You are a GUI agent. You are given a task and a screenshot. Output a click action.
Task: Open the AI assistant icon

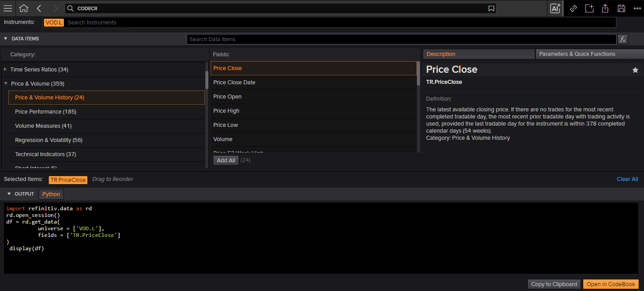pyautogui.click(x=555, y=8)
